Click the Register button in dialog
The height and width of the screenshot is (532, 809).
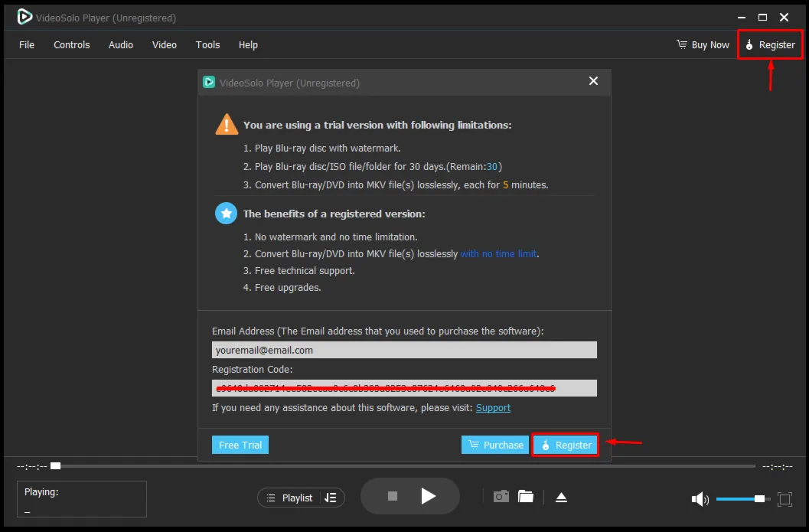[566, 445]
